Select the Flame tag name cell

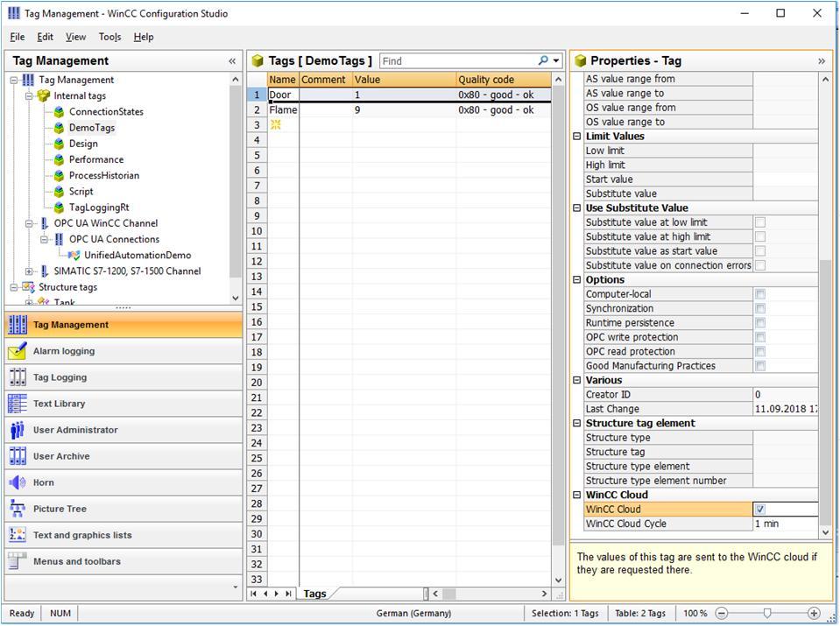click(x=283, y=109)
